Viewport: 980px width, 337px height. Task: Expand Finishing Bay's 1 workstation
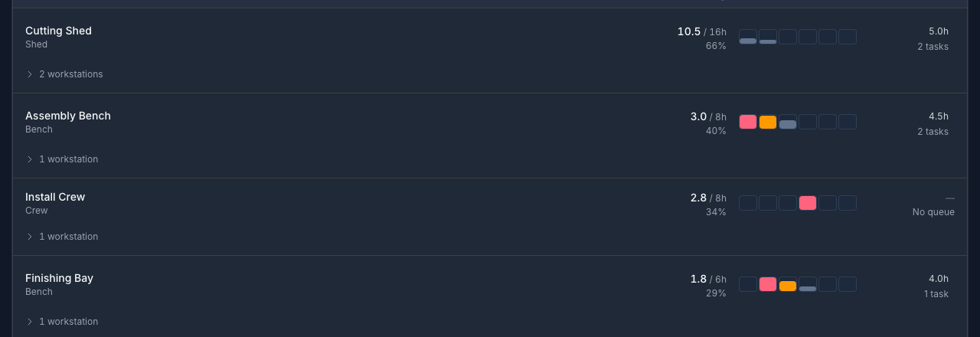[62, 322]
